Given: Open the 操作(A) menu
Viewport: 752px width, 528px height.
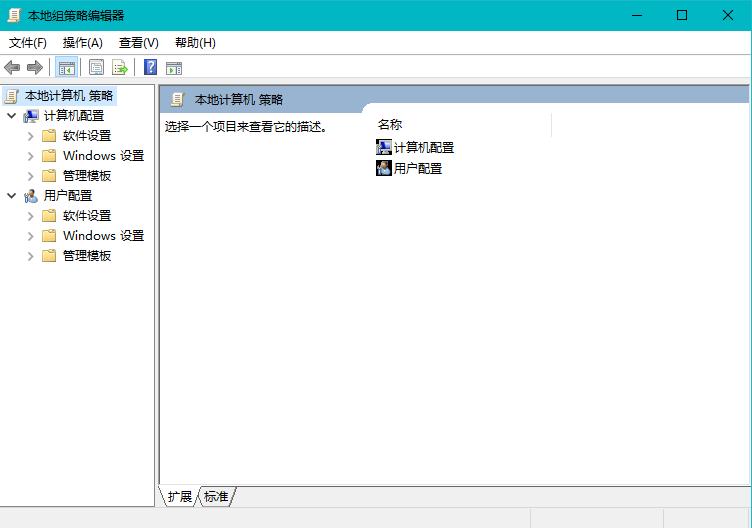Looking at the screenshot, I should (x=82, y=43).
